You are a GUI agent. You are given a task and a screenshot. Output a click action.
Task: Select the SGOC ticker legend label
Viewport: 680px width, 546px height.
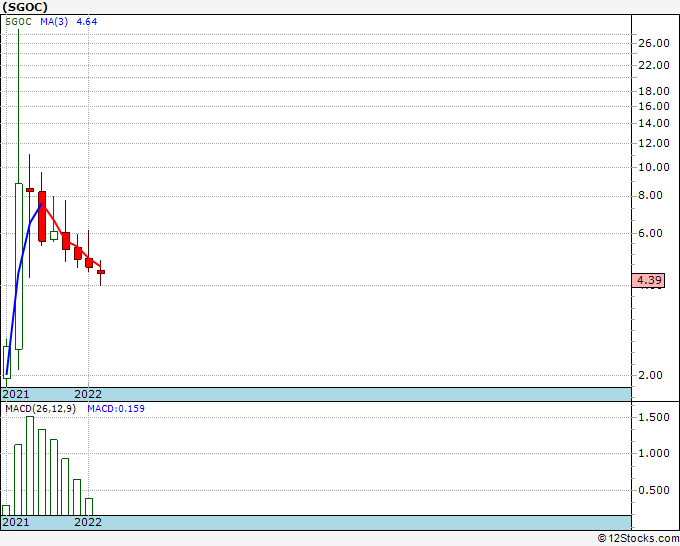18,22
